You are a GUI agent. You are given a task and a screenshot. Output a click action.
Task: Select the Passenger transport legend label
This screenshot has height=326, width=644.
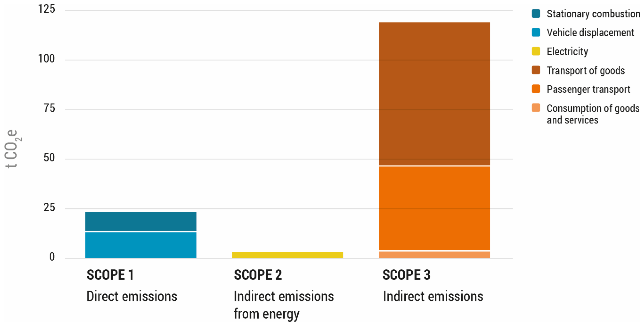[588, 89]
